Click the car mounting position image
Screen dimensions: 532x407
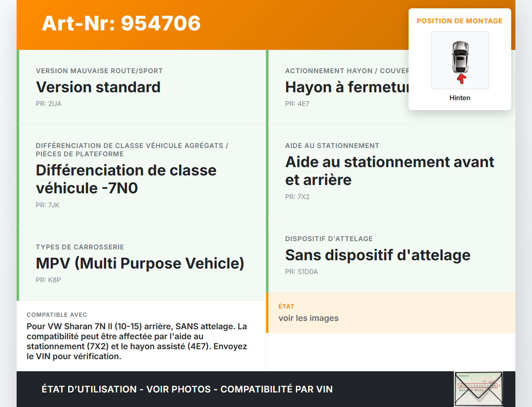click(460, 60)
